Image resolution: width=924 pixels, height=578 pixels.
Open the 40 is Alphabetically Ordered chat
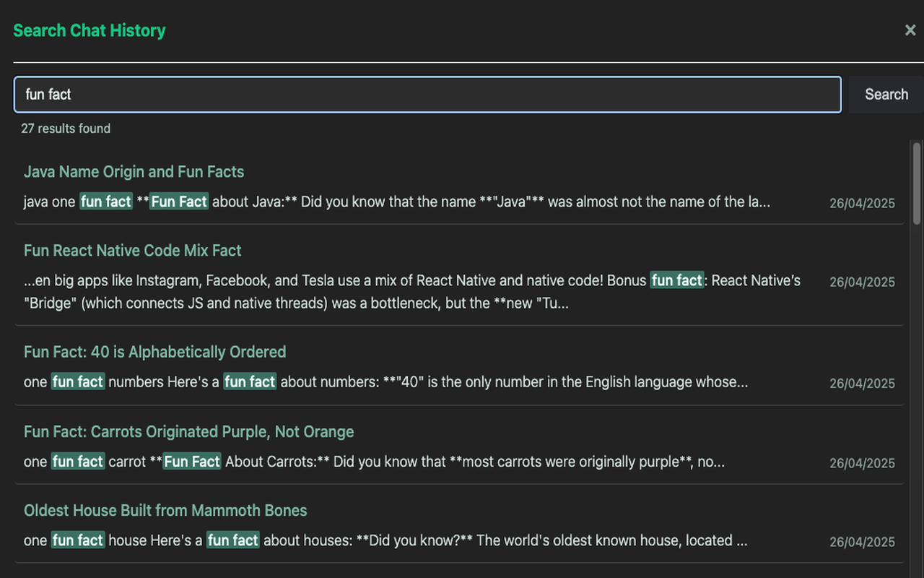pos(154,352)
